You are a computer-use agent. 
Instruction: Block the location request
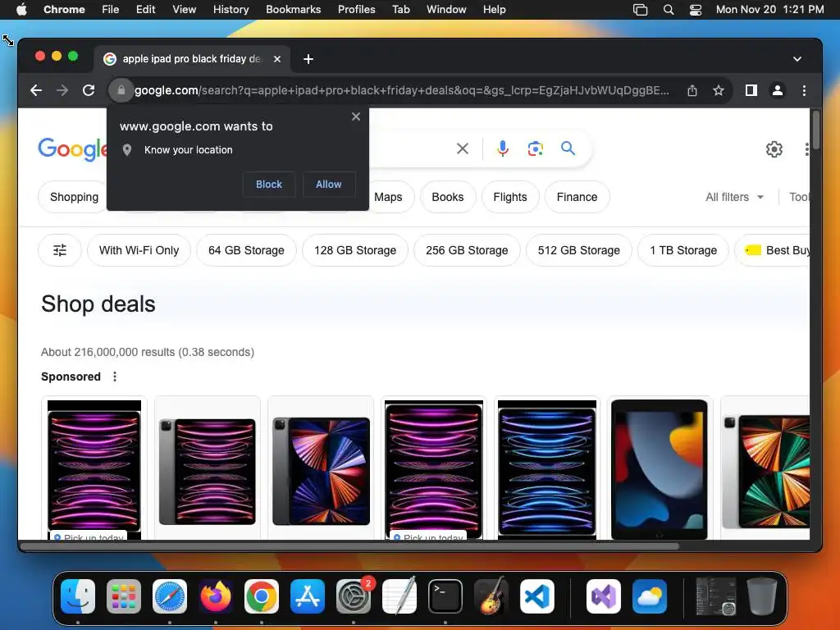[x=269, y=185]
